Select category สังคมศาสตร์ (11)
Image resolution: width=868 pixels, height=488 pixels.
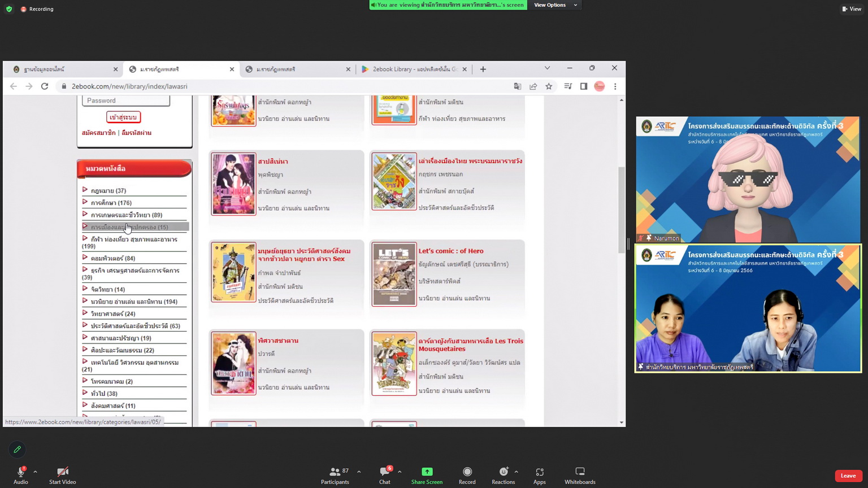[113, 406]
